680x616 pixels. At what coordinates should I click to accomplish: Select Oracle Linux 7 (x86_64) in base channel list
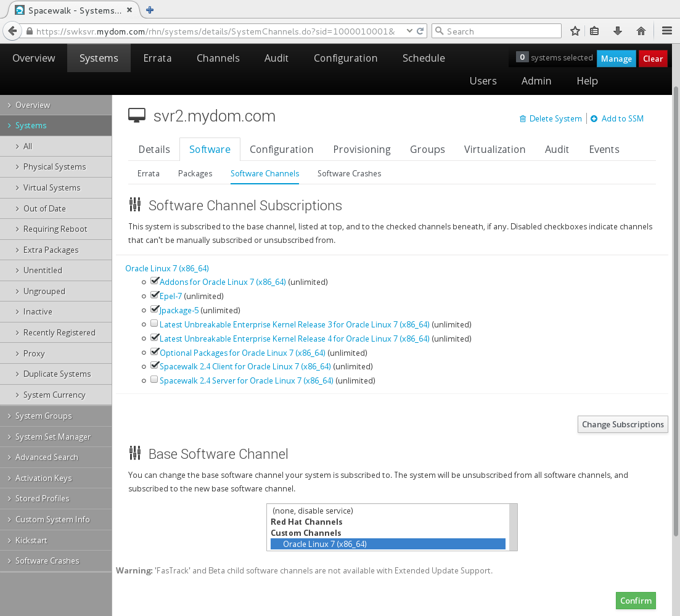coord(388,544)
